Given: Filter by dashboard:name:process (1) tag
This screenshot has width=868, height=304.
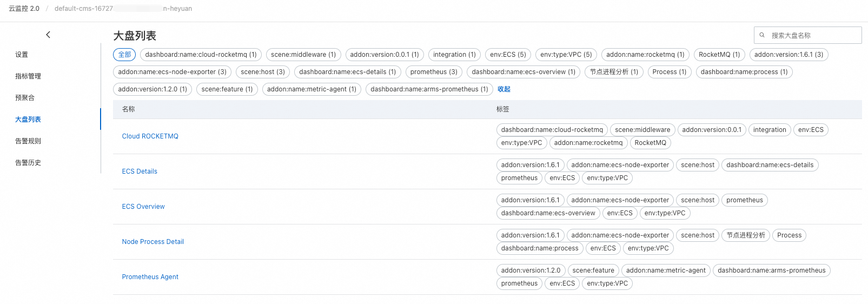Looking at the screenshot, I should [744, 72].
